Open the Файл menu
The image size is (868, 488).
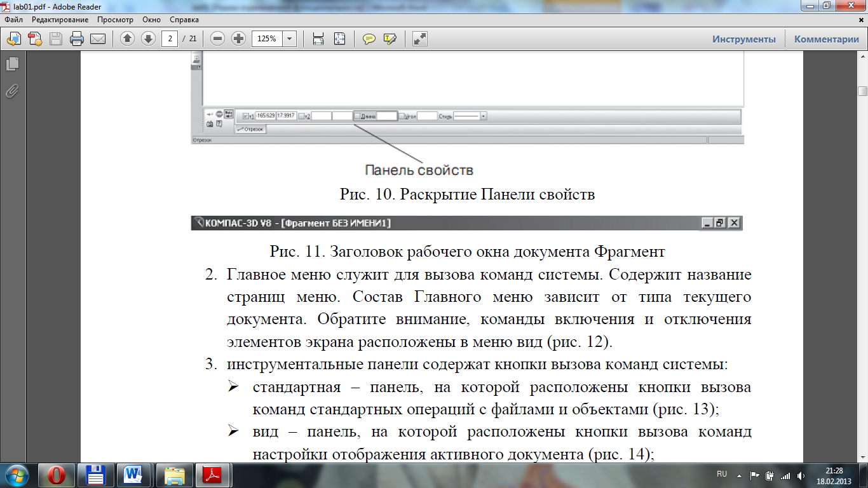click(13, 20)
